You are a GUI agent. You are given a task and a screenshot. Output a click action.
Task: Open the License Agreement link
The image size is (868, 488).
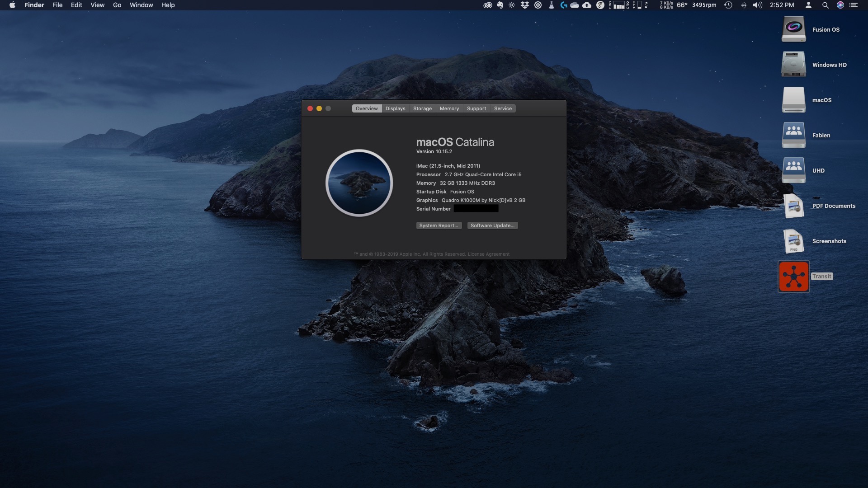pos(488,254)
